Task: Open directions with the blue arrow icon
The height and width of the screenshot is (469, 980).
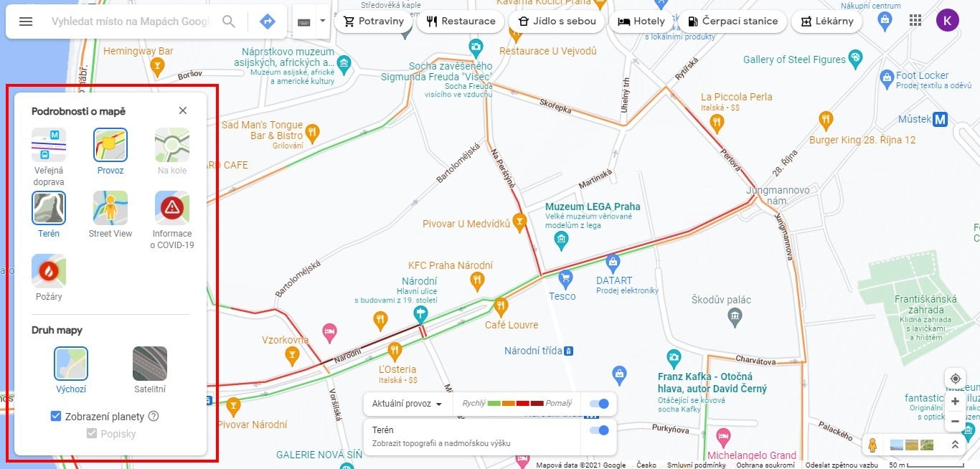Action: [268, 22]
